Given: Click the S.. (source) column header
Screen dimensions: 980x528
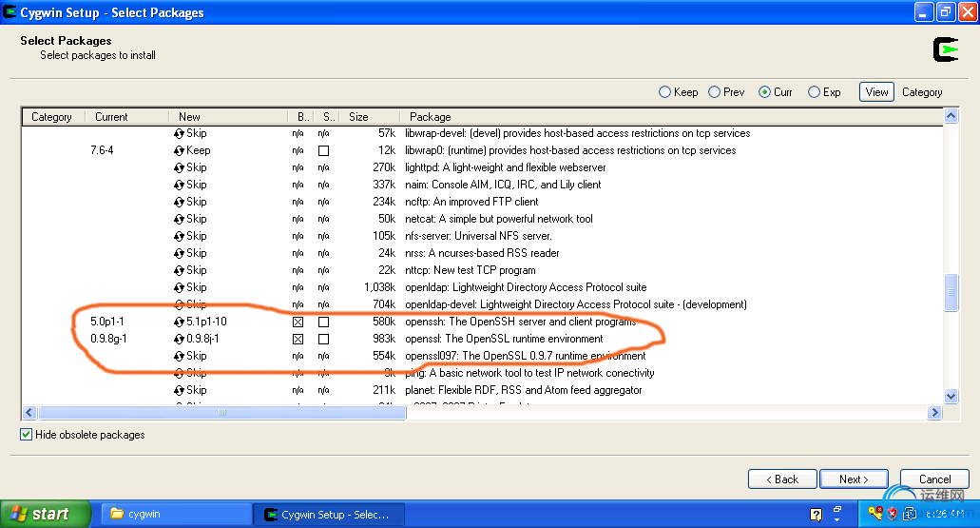Looking at the screenshot, I should pos(327,117).
